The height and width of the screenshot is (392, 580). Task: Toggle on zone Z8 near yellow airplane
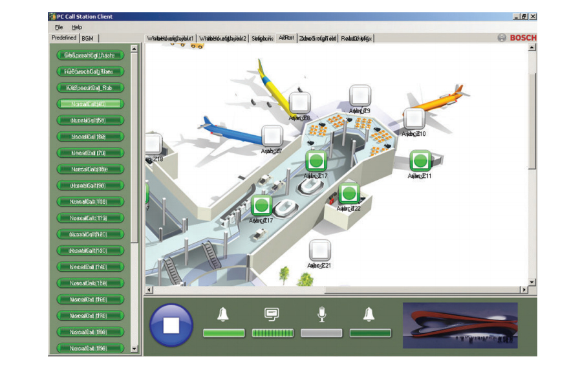point(299,103)
